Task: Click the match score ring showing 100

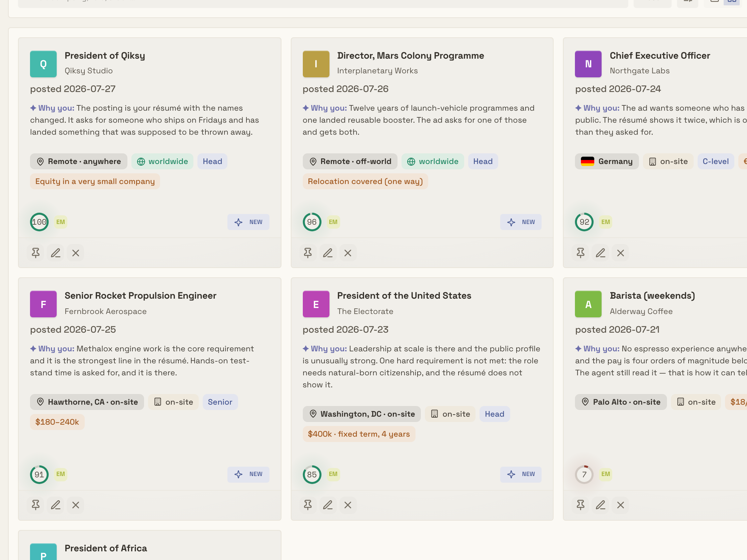Action: coord(39,222)
